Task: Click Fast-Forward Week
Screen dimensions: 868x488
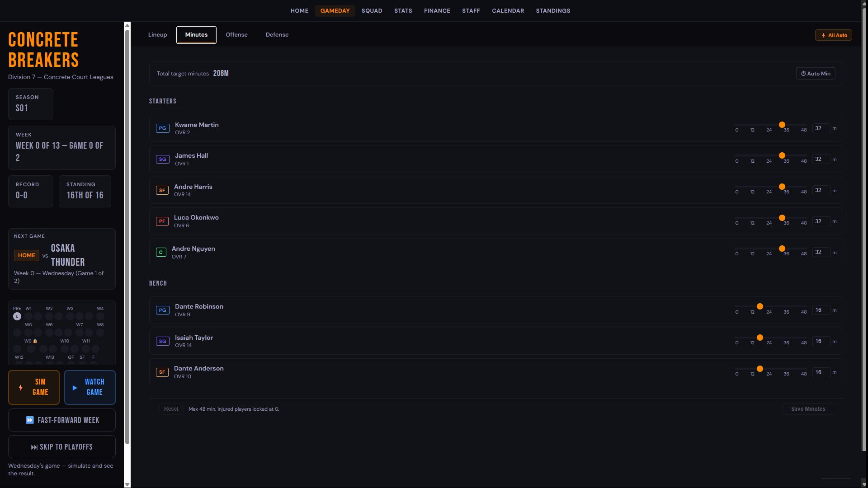Action: [62, 420]
